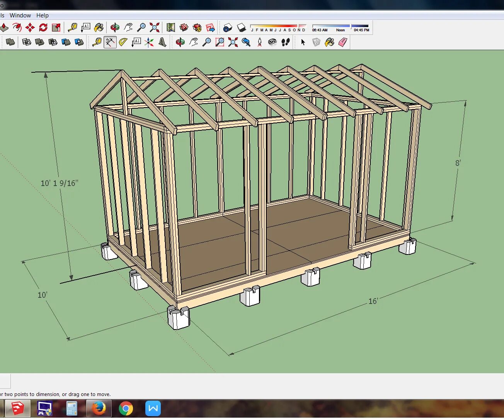
Task: Select the Follow Me tool
Action: click(17, 27)
